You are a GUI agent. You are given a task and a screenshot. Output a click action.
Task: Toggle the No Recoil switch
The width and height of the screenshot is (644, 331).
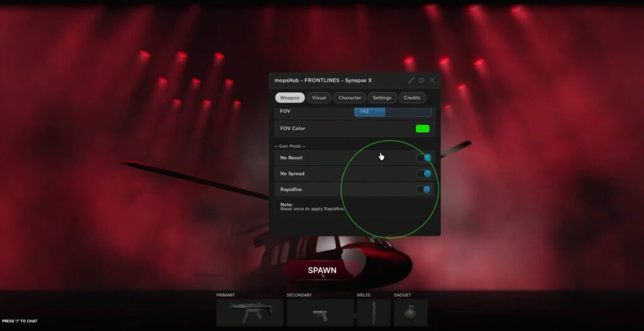click(424, 158)
